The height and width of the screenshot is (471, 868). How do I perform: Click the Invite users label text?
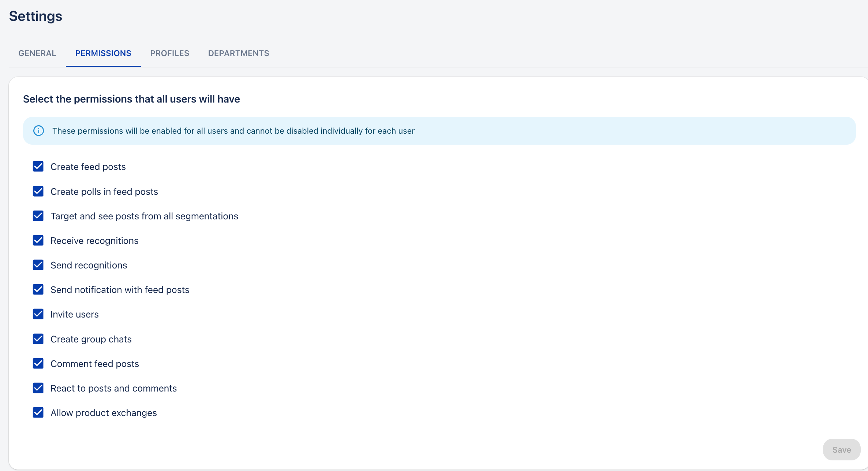(75, 314)
